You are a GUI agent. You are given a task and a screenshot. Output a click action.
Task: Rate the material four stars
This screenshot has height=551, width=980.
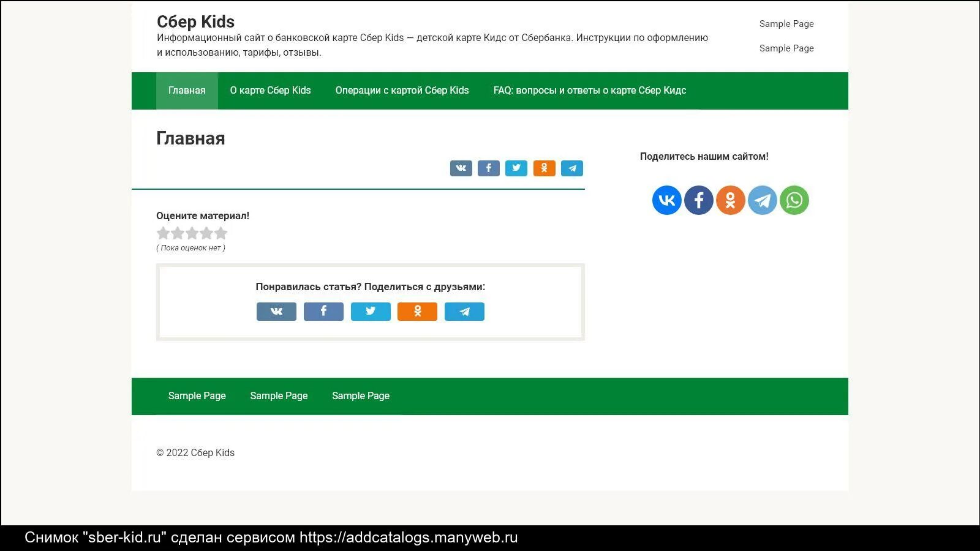click(x=206, y=233)
